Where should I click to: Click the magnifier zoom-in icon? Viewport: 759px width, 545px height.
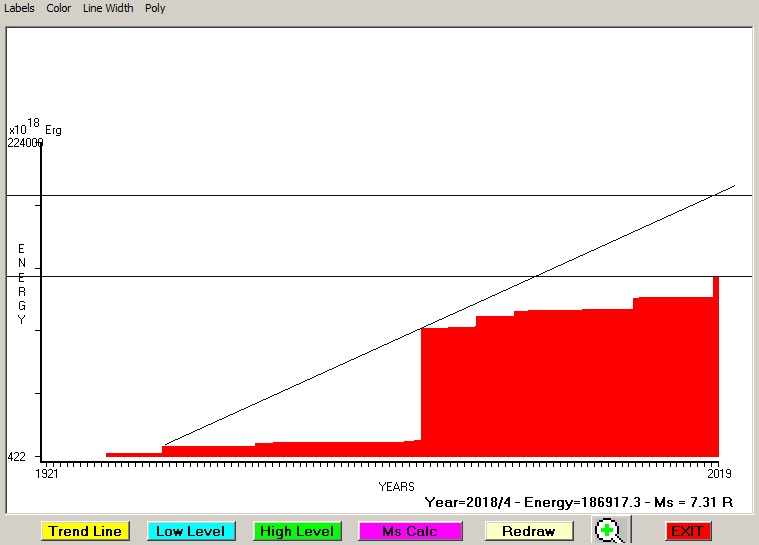(607, 531)
